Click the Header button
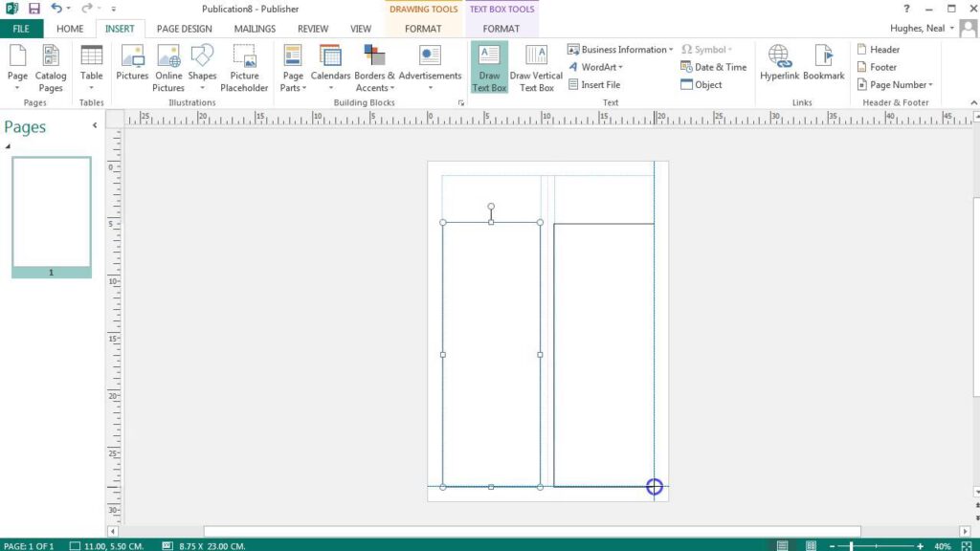980x551 pixels. point(878,50)
